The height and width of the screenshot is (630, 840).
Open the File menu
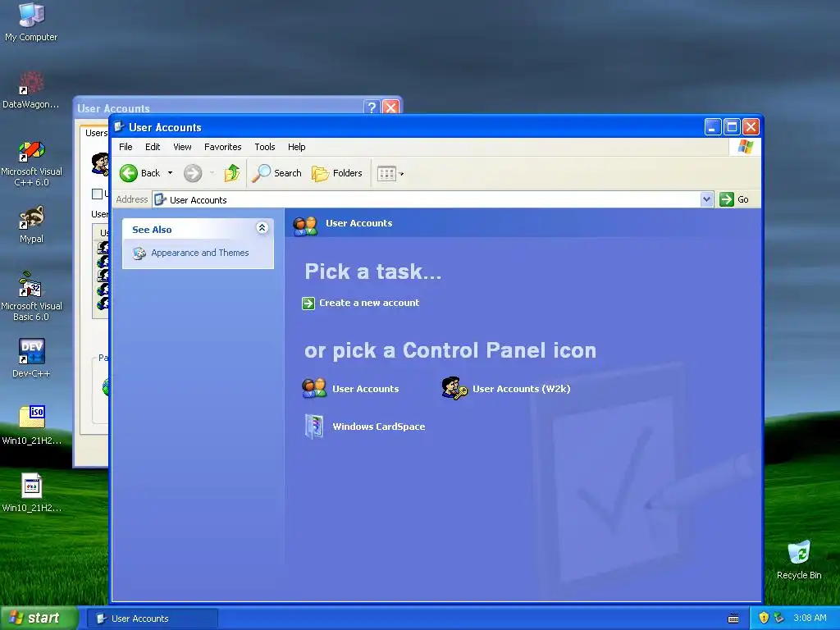pos(126,147)
